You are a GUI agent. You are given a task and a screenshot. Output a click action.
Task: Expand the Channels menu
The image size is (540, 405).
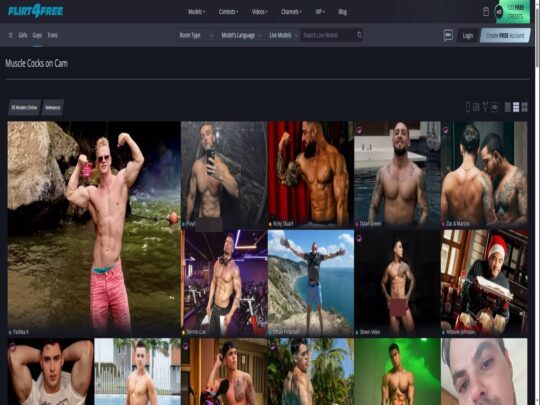(x=291, y=12)
